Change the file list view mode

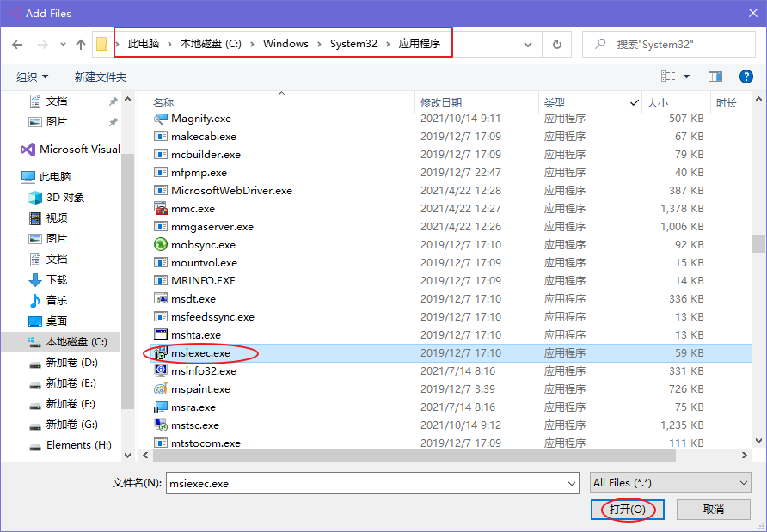coord(667,76)
